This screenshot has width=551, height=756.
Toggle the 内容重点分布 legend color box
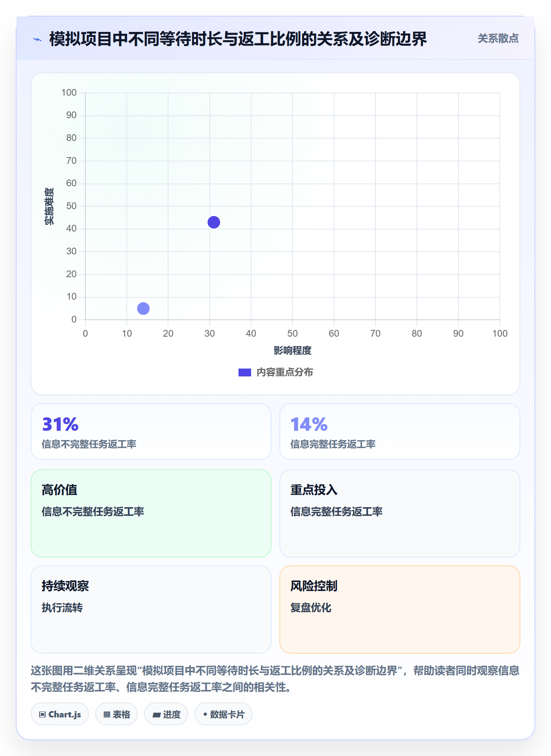(x=244, y=372)
